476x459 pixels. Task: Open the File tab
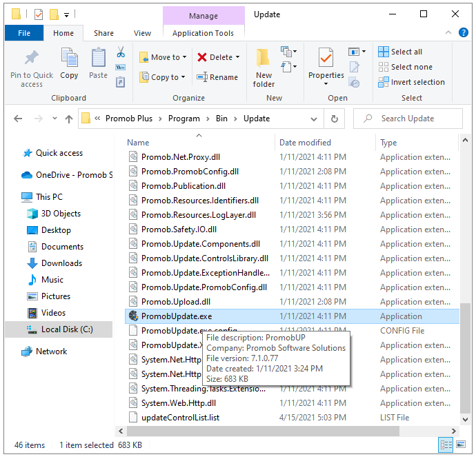(x=24, y=33)
